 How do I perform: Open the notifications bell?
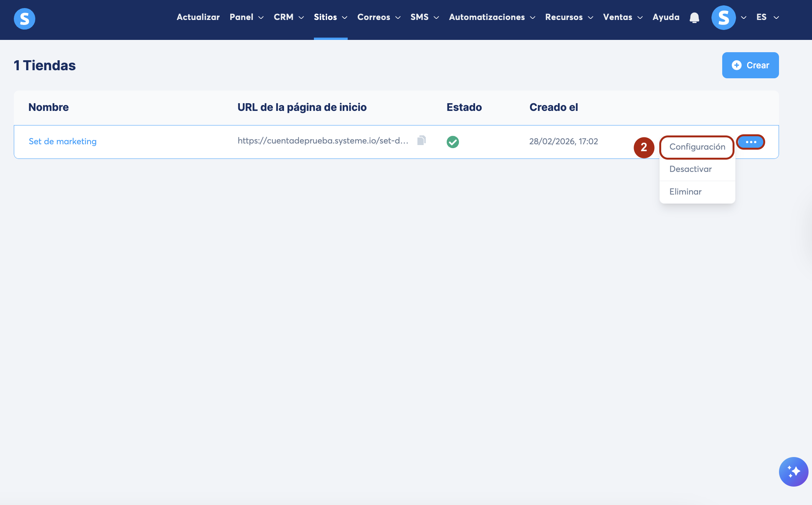coord(694,18)
